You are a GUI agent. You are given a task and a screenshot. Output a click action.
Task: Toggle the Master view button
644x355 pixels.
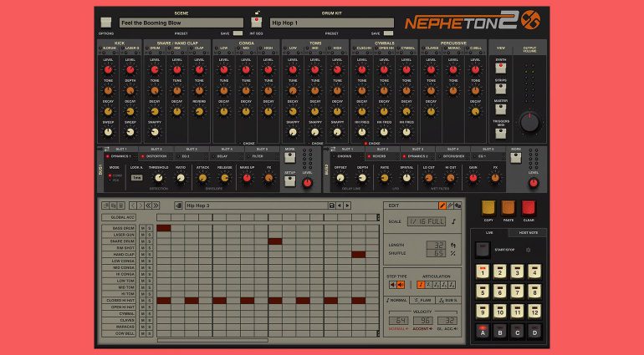click(x=501, y=109)
